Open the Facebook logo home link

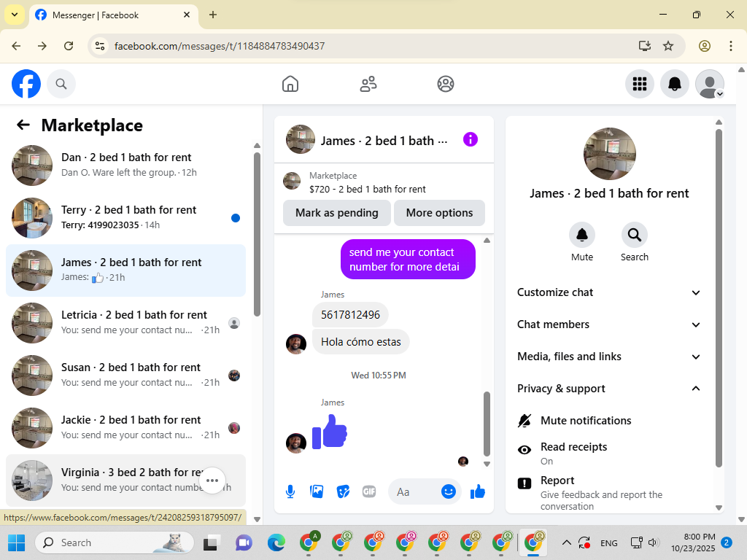tap(26, 84)
